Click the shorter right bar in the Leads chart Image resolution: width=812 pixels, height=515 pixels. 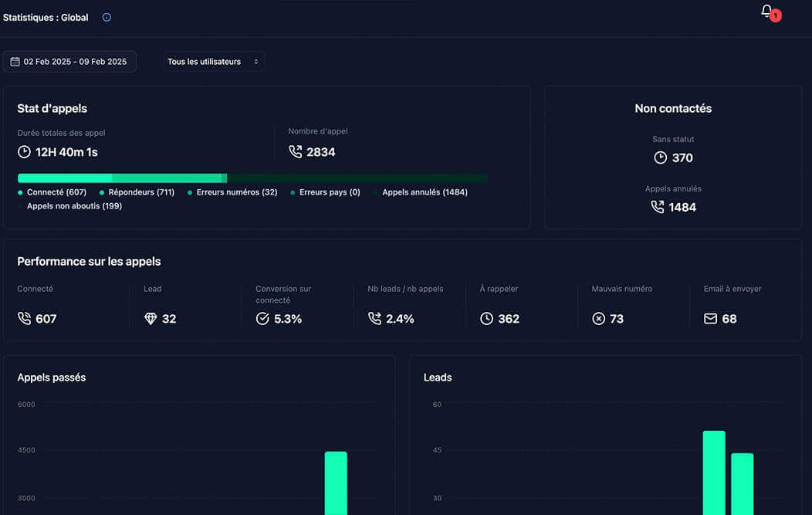click(742, 484)
